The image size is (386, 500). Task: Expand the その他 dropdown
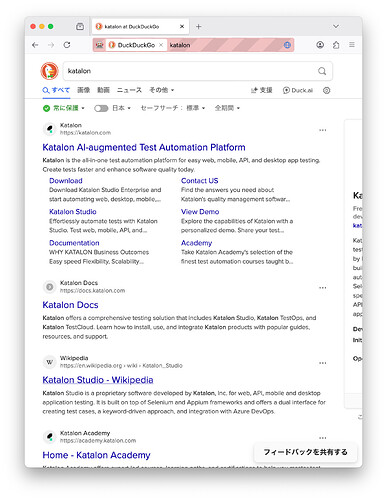[x=161, y=90]
